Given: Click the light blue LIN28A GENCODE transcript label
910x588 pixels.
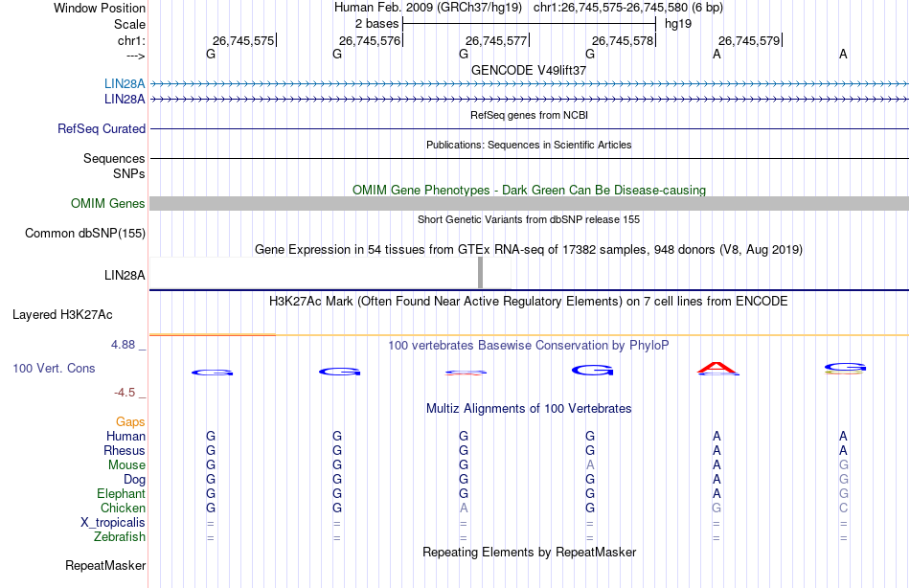Looking at the screenshot, I should [x=125, y=83].
